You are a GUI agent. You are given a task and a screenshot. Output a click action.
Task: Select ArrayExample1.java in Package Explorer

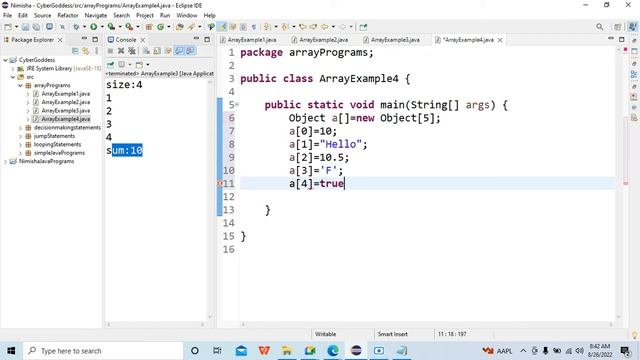click(66, 94)
